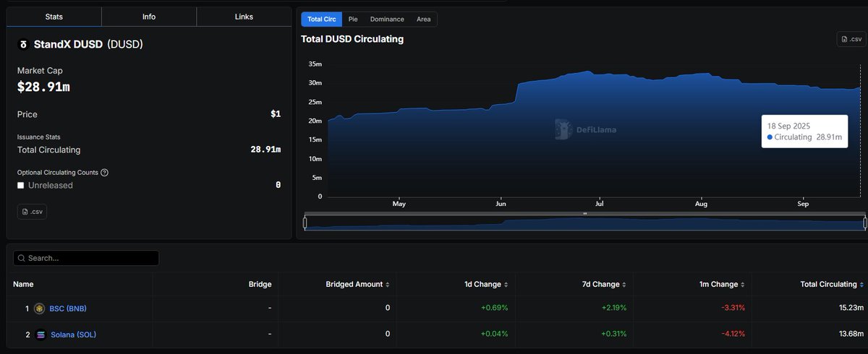Select the Total Circ chart view
The height and width of the screenshot is (354, 868).
coord(320,20)
